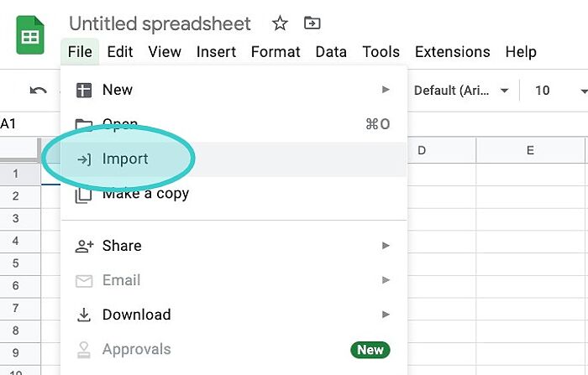Star the Untitled spreadsheet
588x375 pixels.
pos(280,23)
